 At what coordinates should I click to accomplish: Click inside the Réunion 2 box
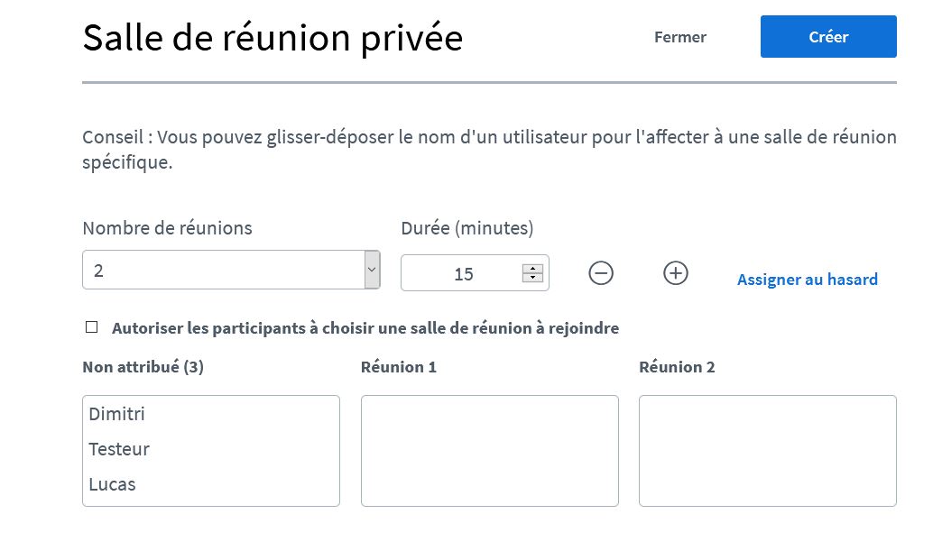[768, 451]
